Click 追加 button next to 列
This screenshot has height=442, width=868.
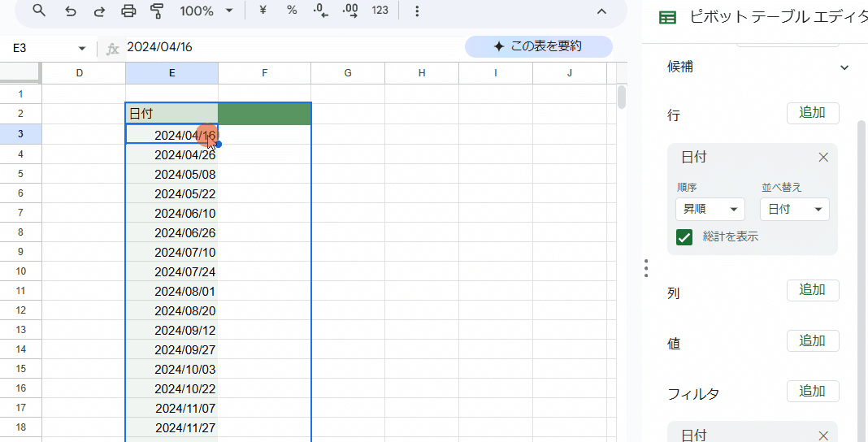tap(813, 290)
